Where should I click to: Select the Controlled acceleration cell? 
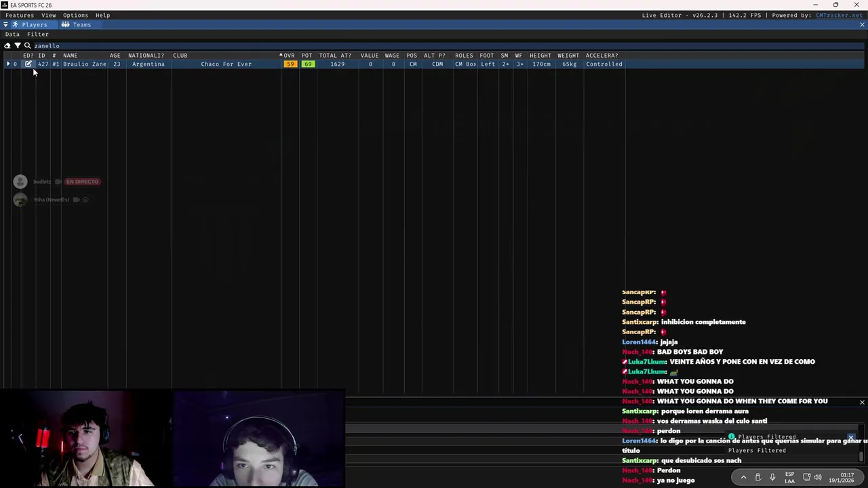click(x=604, y=64)
